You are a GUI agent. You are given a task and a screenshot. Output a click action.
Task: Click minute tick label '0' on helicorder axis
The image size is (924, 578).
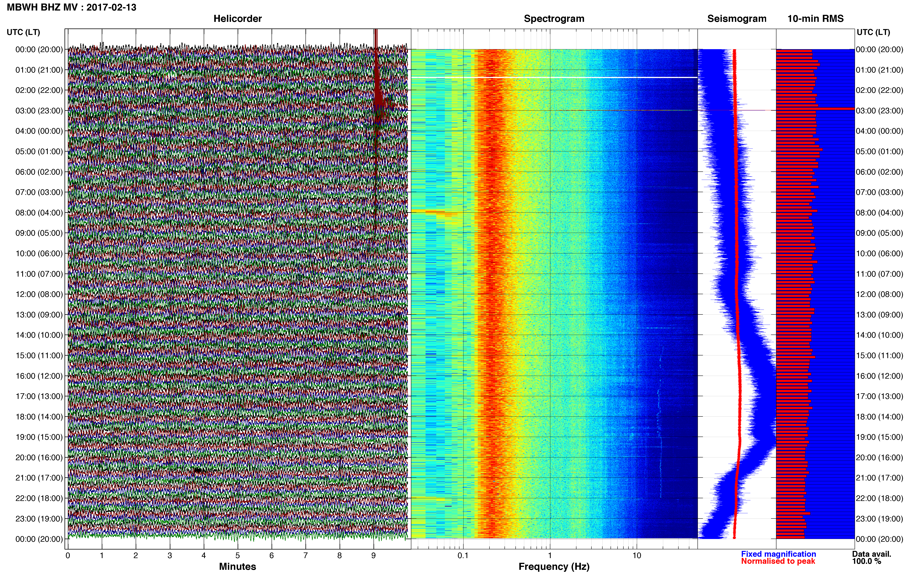pyautogui.click(x=68, y=556)
